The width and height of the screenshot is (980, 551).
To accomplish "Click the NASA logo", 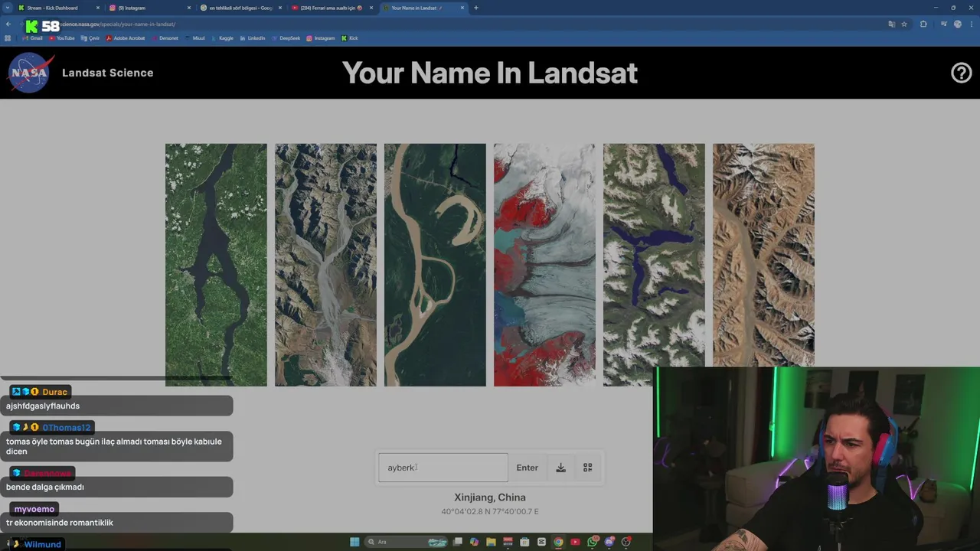I will [29, 73].
